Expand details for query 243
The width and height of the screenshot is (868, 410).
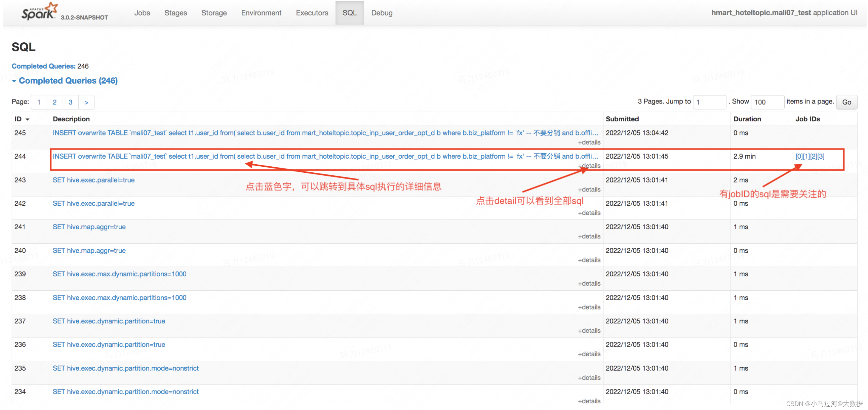pyautogui.click(x=589, y=189)
